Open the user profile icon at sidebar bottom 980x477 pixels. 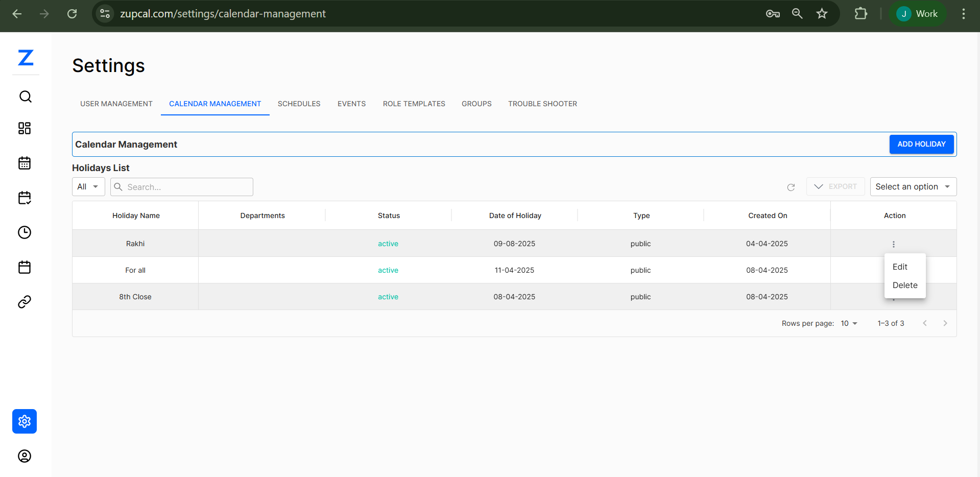25,456
